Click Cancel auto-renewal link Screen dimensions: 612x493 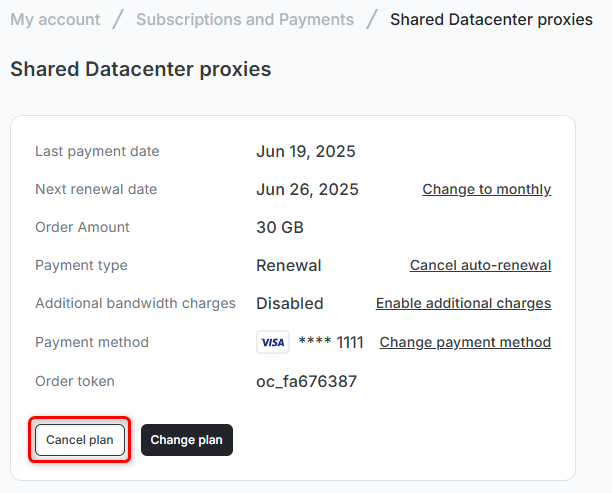click(480, 265)
